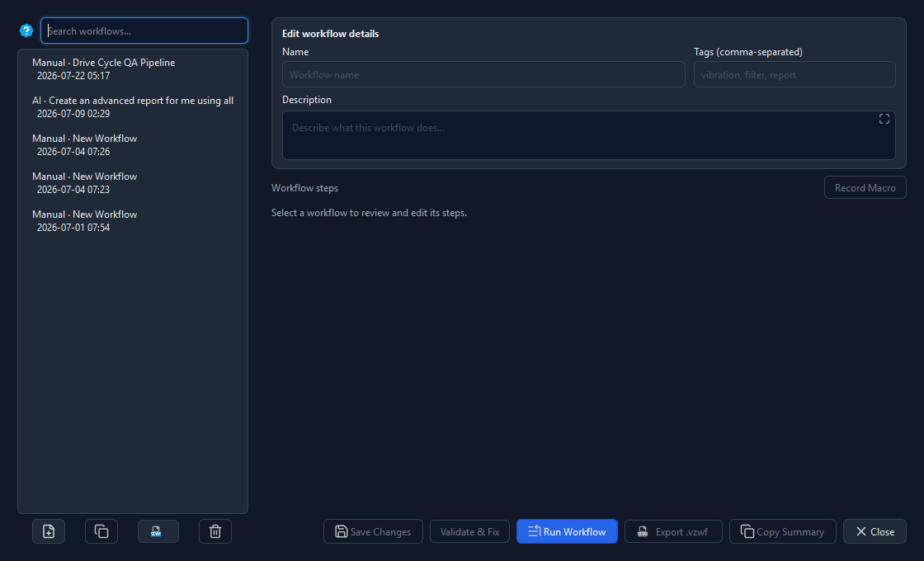924x561 pixels.
Task: Click the new workflow file icon button
Action: [49, 531]
